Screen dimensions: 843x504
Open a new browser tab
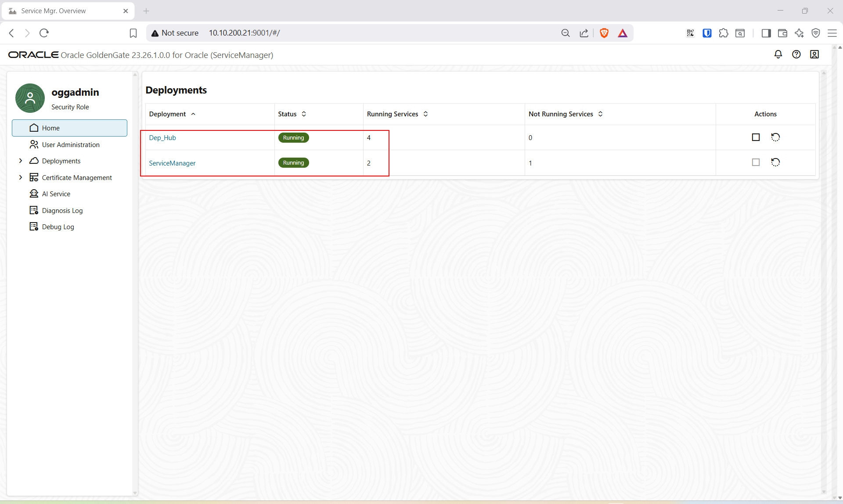pyautogui.click(x=146, y=11)
